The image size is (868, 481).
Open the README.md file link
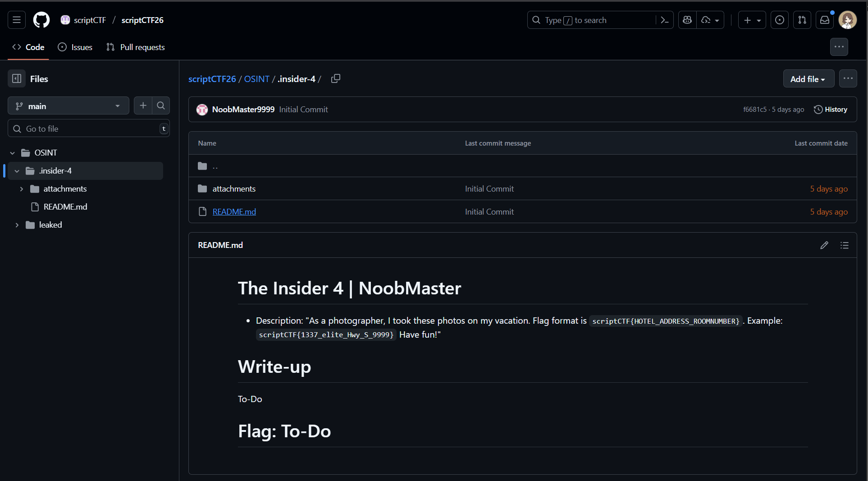point(234,211)
